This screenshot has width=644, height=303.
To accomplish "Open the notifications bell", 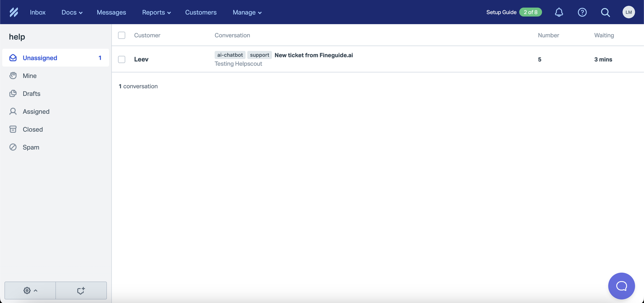I will 559,12.
